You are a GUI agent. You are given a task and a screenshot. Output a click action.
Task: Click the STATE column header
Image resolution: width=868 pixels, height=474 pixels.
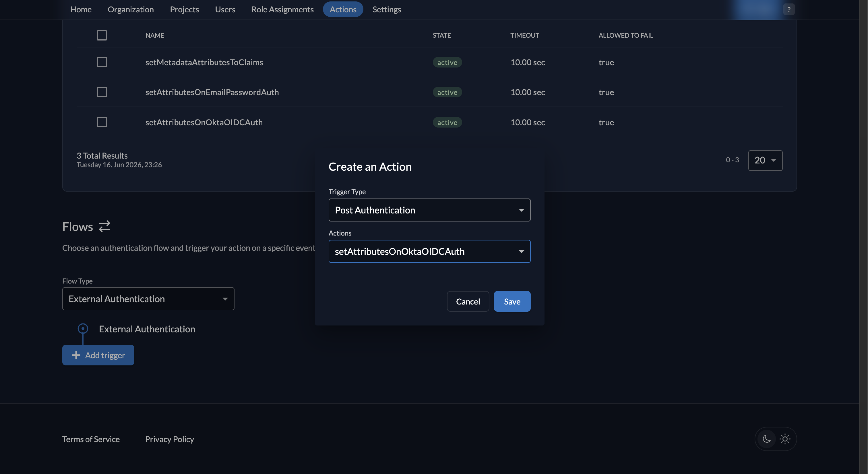pos(441,35)
